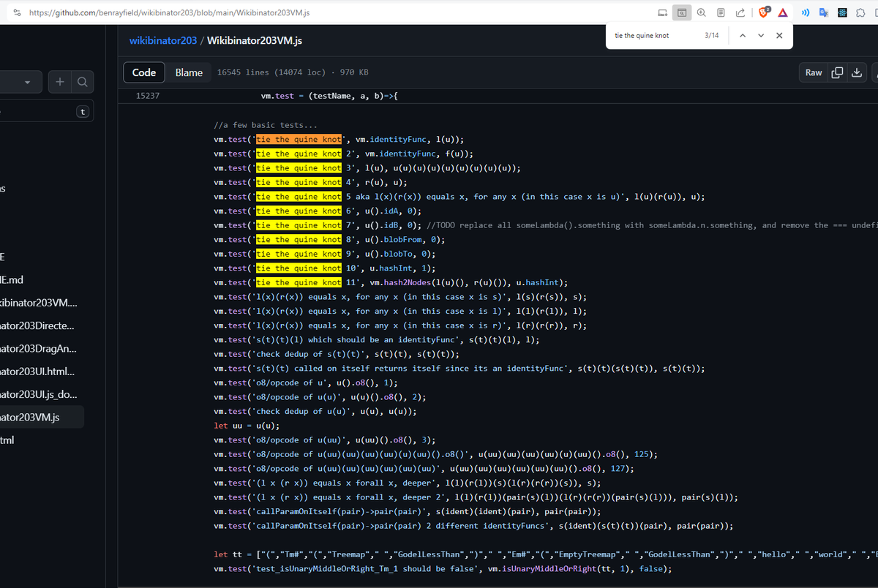The width and height of the screenshot is (878, 588).
Task: Click the '//a few basic tests...' comment
Action: pos(265,125)
